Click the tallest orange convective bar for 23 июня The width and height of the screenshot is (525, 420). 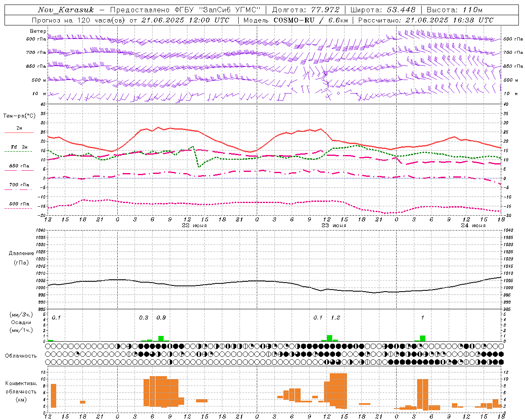[x=338, y=390]
